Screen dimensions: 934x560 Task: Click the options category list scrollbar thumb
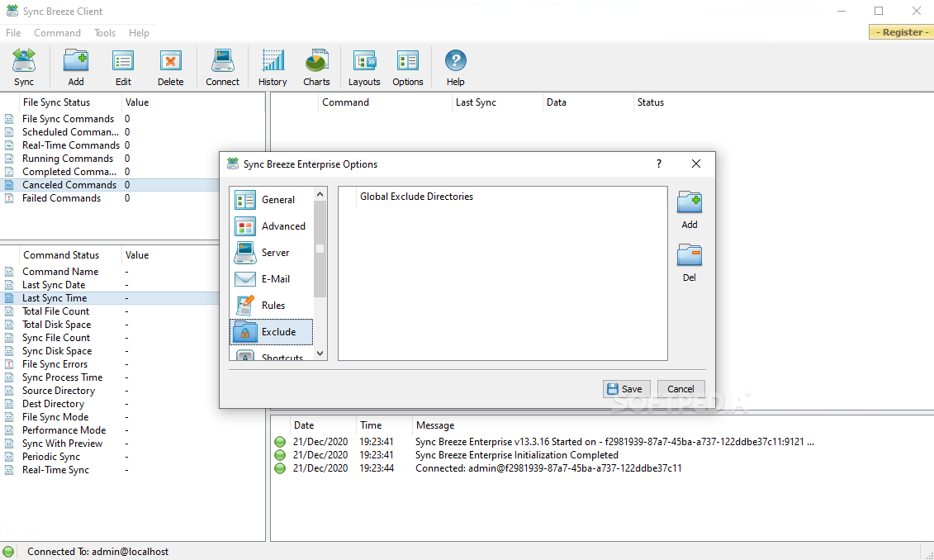[x=320, y=249]
